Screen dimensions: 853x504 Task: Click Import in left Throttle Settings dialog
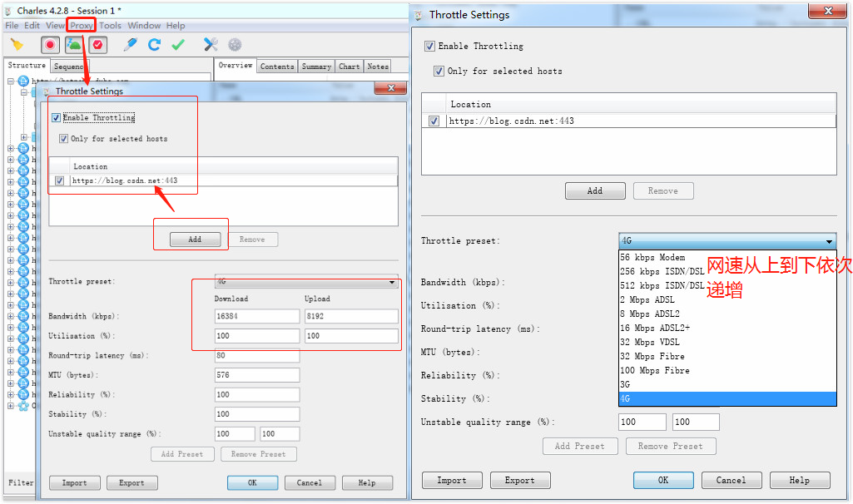click(x=75, y=483)
